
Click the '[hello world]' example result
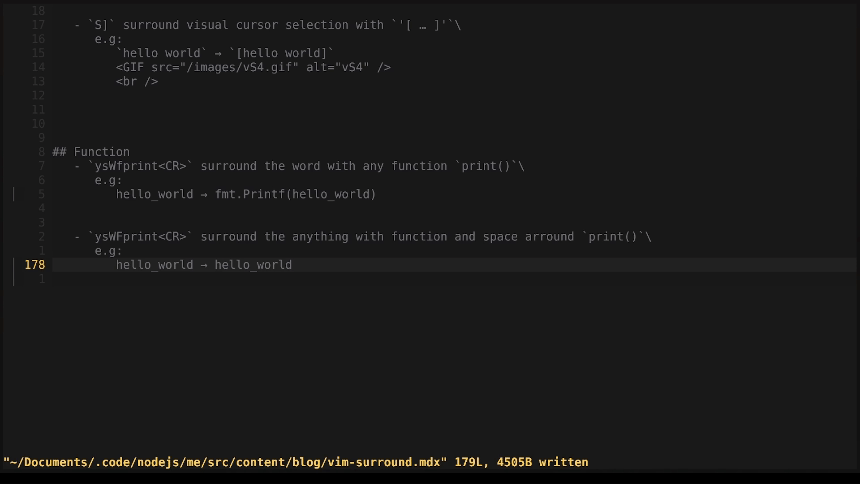[x=285, y=53]
